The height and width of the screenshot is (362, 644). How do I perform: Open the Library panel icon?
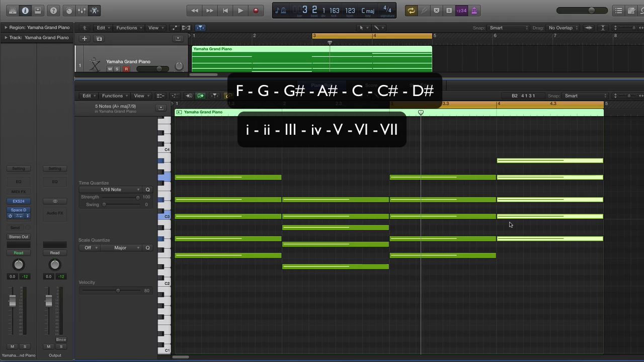(x=12, y=11)
